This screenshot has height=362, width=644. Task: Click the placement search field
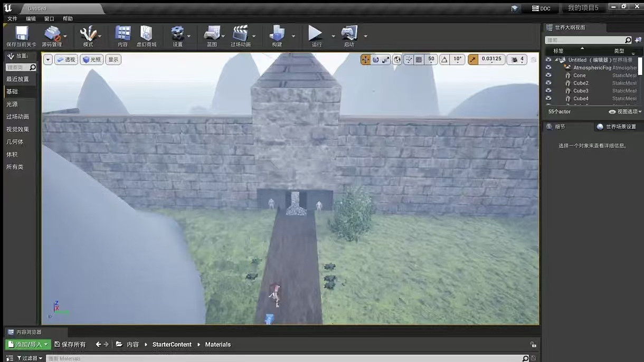coord(21,68)
